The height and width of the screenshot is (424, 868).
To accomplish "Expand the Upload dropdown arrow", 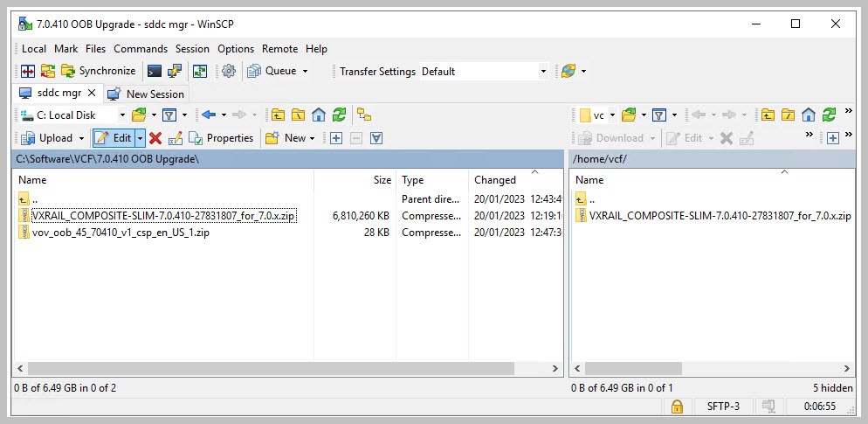I will click(81, 138).
